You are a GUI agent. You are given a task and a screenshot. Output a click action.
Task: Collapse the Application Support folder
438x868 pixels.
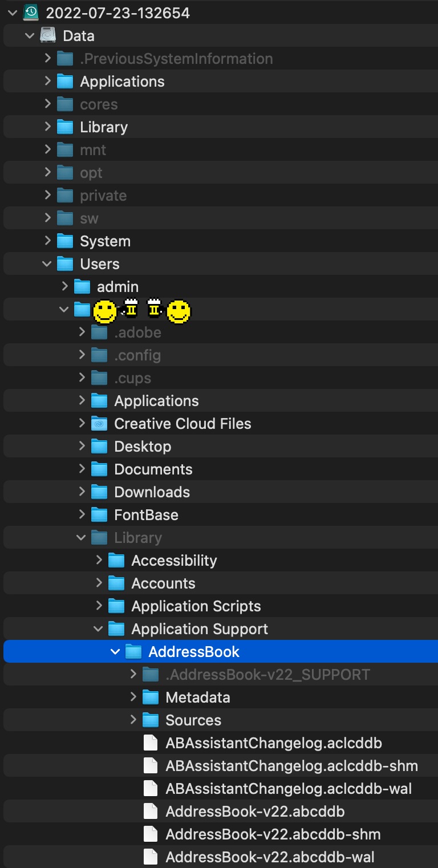[99, 628]
